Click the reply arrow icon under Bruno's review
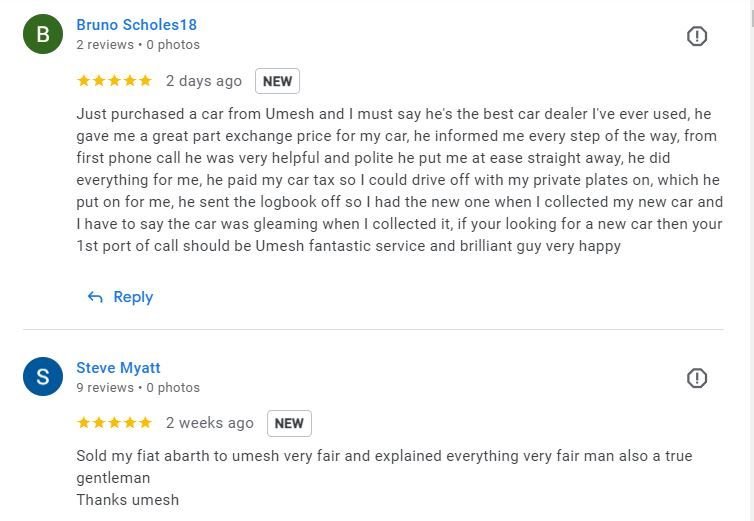This screenshot has height=521, width=754. 96,297
